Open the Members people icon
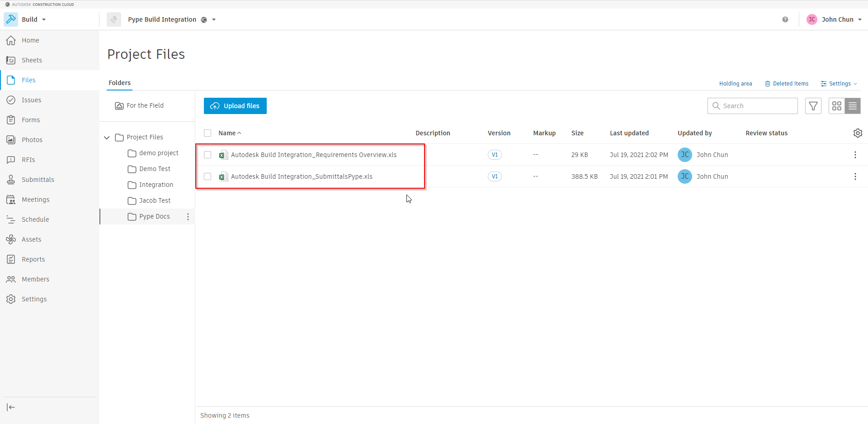 pos(11,279)
